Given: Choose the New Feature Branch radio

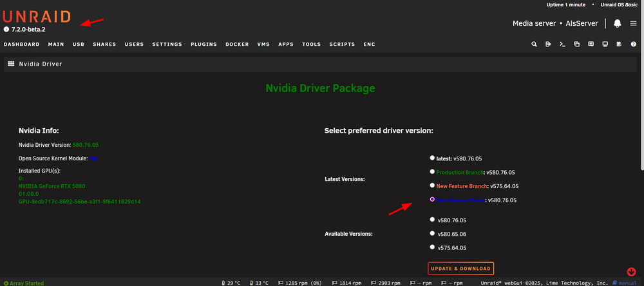Looking at the screenshot, I should (431, 186).
